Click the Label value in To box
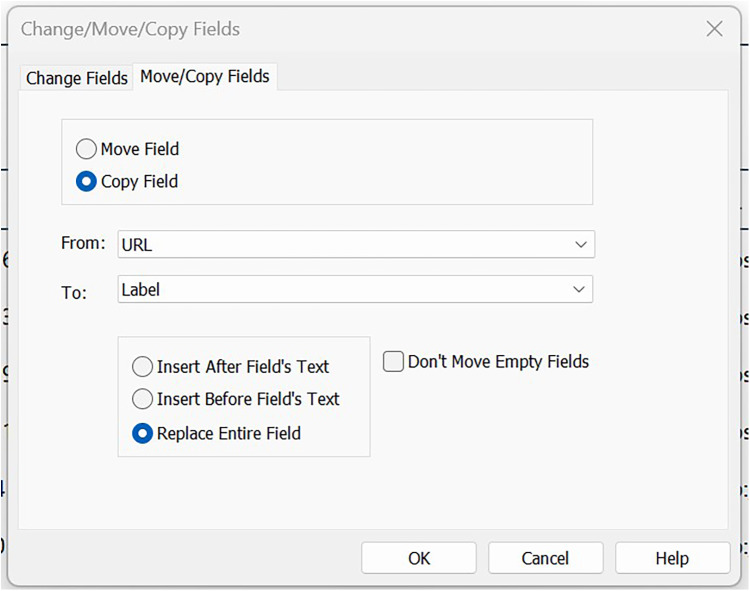The image size is (750, 591). pyautogui.click(x=141, y=290)
